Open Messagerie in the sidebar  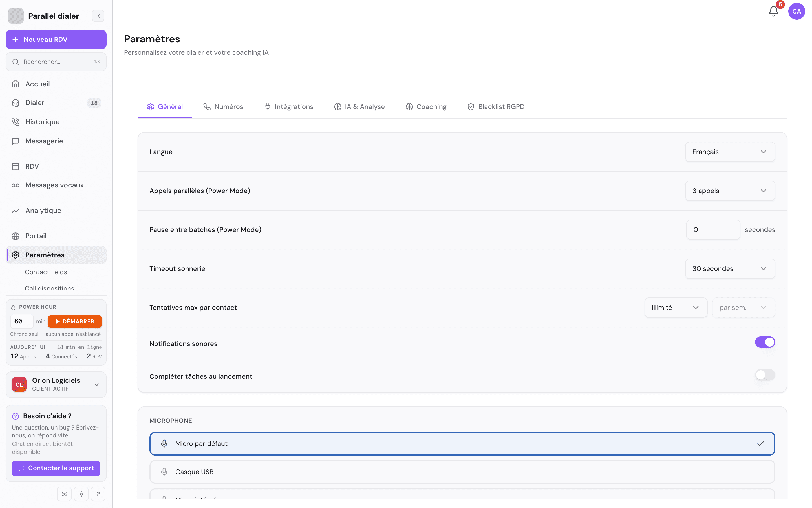[56, 141]
